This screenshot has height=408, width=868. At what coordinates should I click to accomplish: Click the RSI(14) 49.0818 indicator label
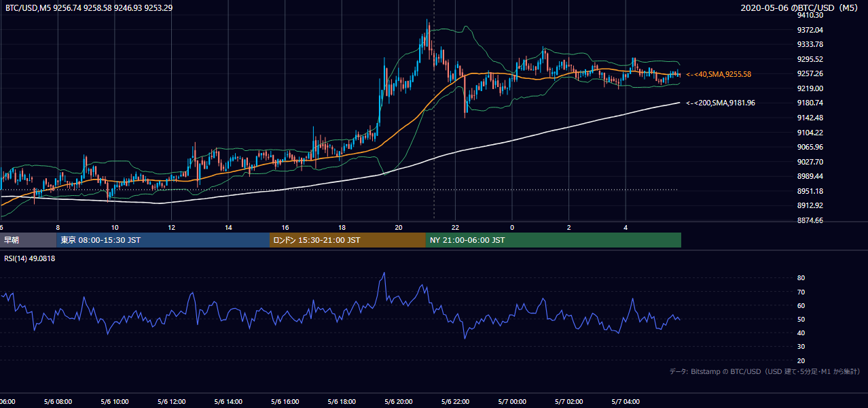[x=30, y=258]
